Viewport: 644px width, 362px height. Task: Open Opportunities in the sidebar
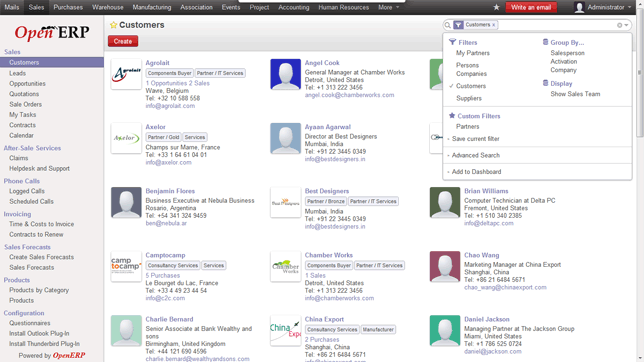click(27, 83)
